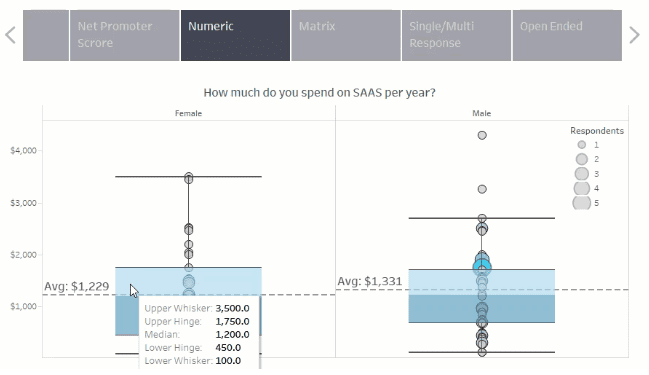Image resolution: width=649 pixels, height=375 pixels.
Task: Pick the 4 respondents legend circle
Action: pos(582,188)
